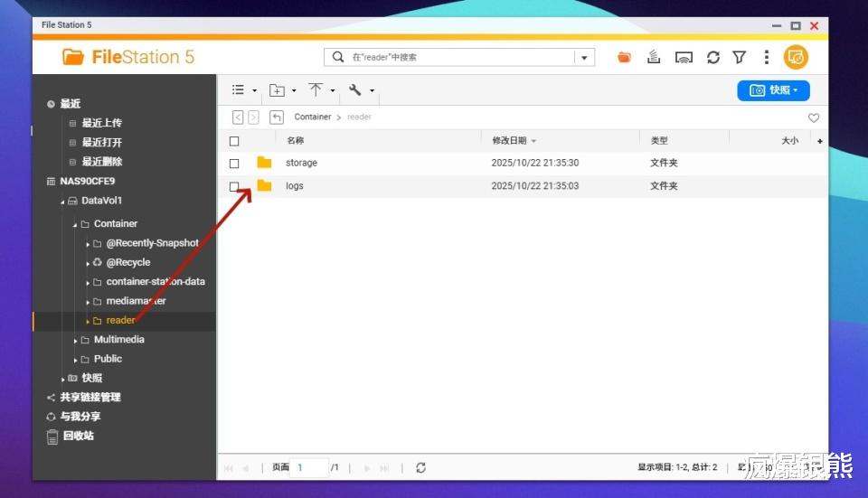Click date 2025/10/22 21:35:30
Image resolution: width=868 pixels, height=498 pixels.
click(x=535, y=163)
